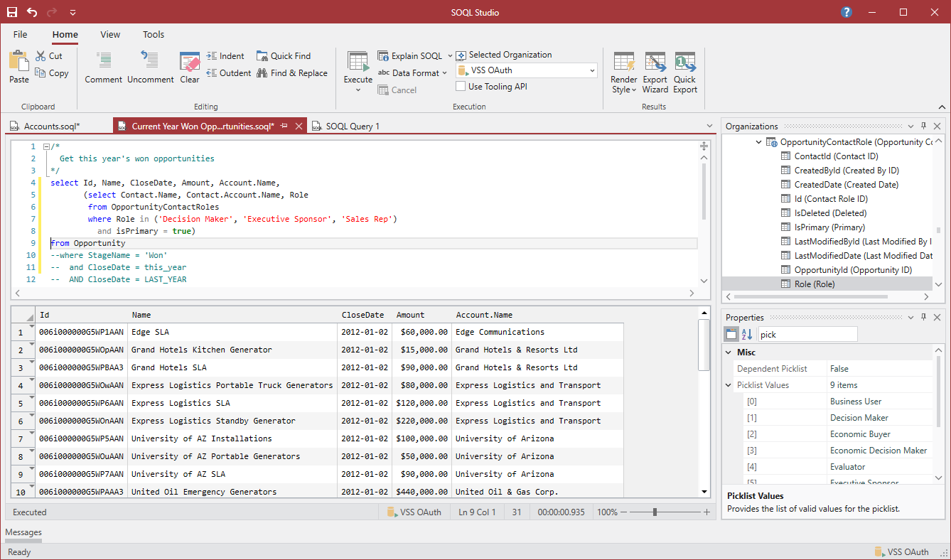Image resolution: width=951 pixels, height=560 pixels.
Task: Click the Copy button
Action: pos(52,73)
